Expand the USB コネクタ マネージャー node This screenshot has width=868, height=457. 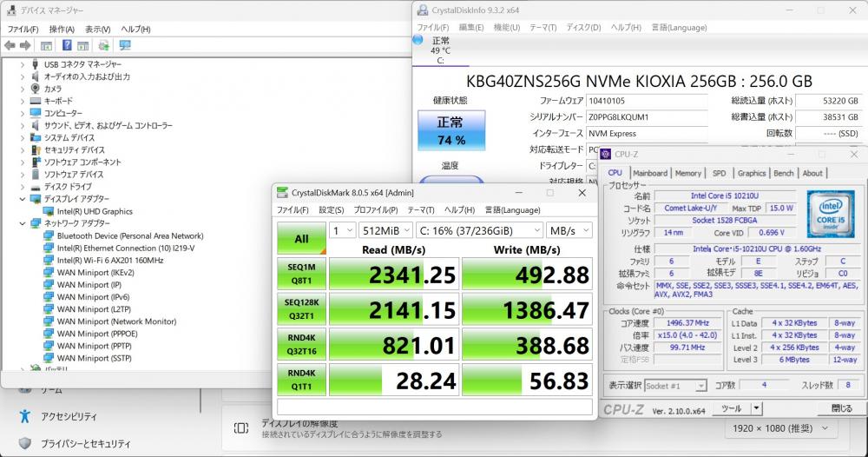coord(23,64)
